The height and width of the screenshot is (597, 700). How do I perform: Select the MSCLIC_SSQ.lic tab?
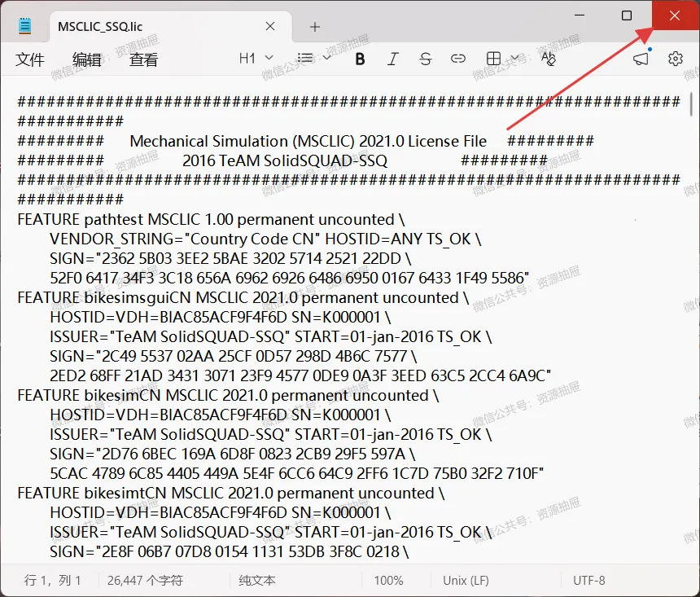171,26
